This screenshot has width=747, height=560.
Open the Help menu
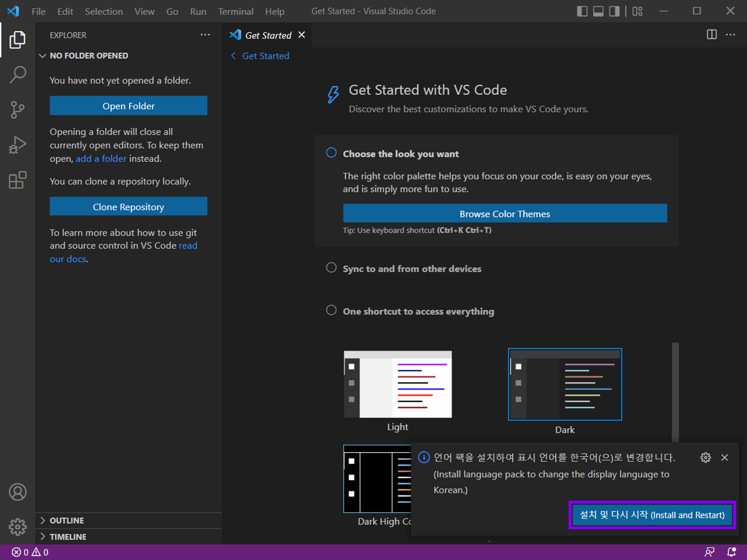275,11
